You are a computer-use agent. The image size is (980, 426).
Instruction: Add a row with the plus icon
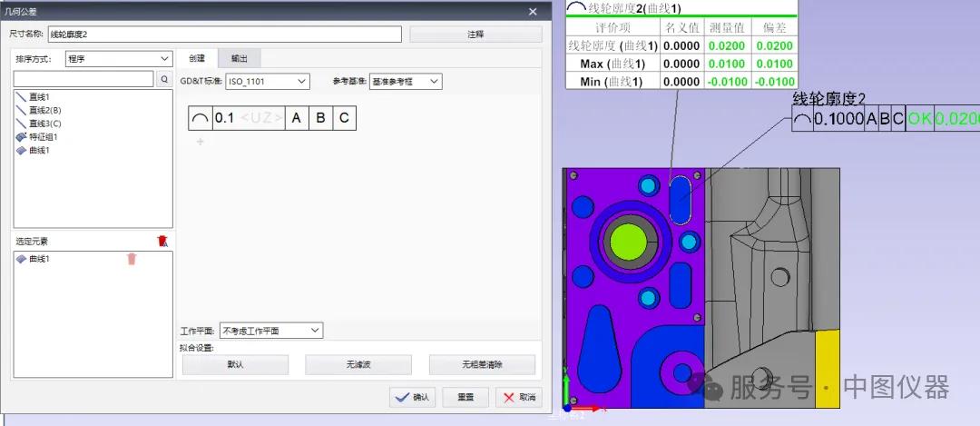click(x=201, y=142)
